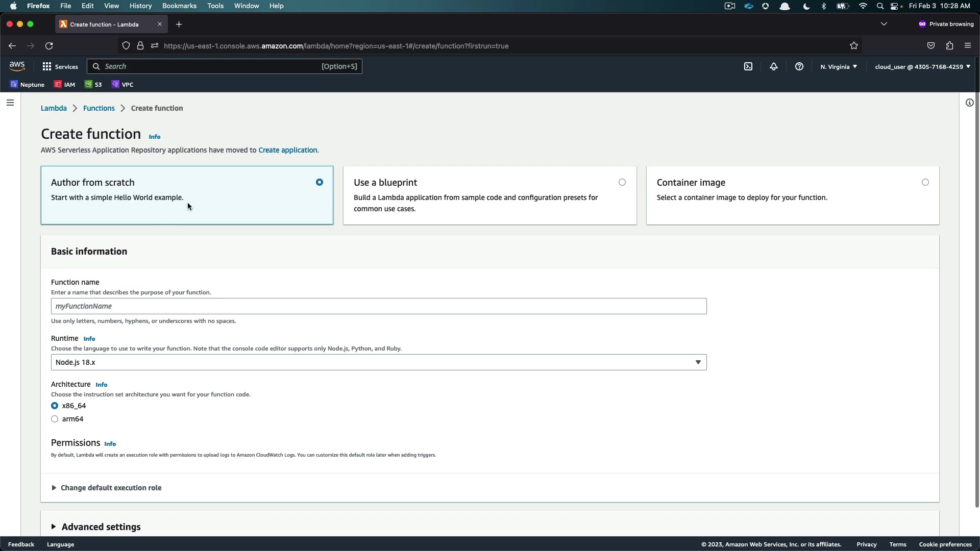The image size is (980, 551).
Task: Click the AWS support help icon
Action: [799, 66]
